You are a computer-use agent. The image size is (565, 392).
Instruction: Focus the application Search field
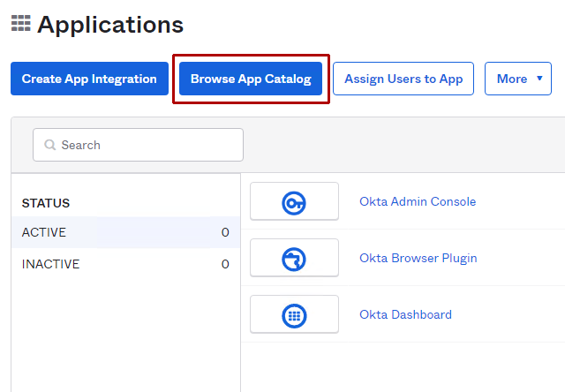click(146, 145)
